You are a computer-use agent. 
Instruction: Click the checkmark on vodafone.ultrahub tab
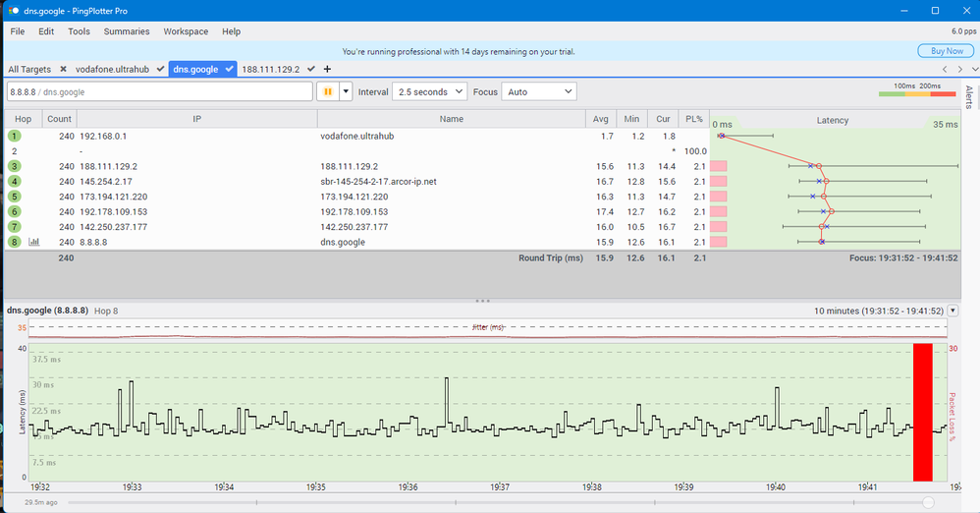[161, 69]
